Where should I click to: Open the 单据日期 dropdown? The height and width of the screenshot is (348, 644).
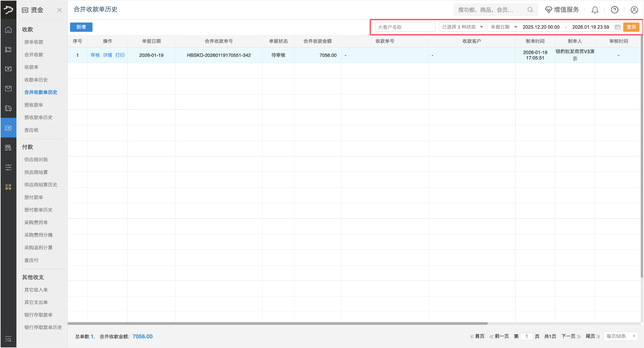503,27
